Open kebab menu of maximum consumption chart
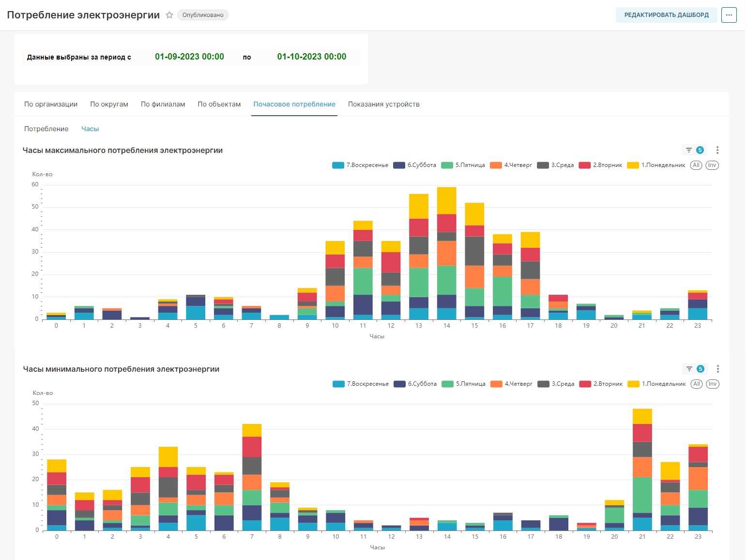747x560 pixels. click(x=717, y=150)
